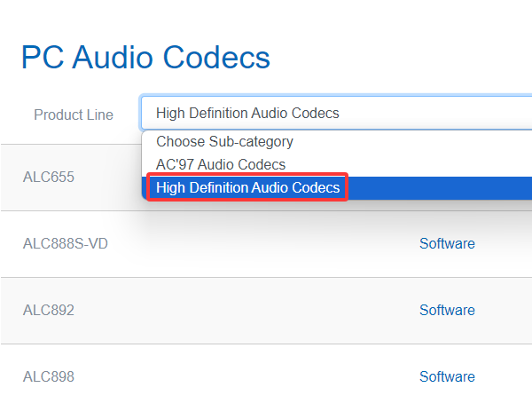Screen dimensions: 532x419
Task: Click the word 'Line' in the field label
Action: click(x=99, y=115)
